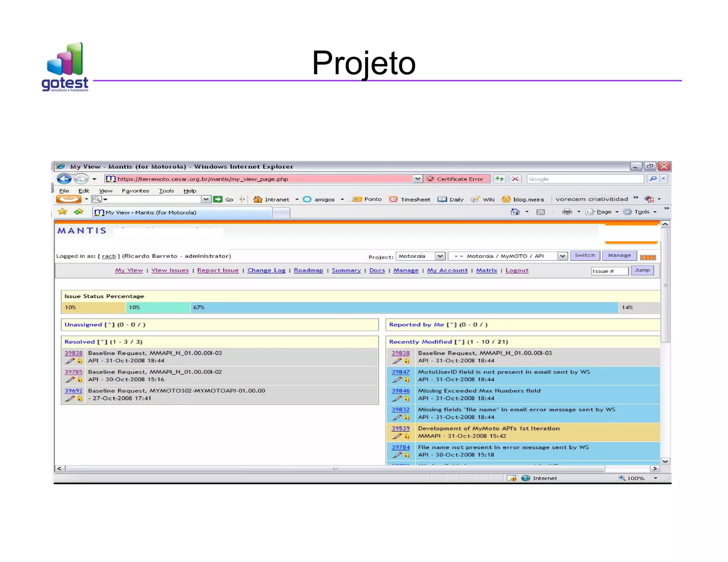Click pencil edit icon for issue 39785

[70, 379]
